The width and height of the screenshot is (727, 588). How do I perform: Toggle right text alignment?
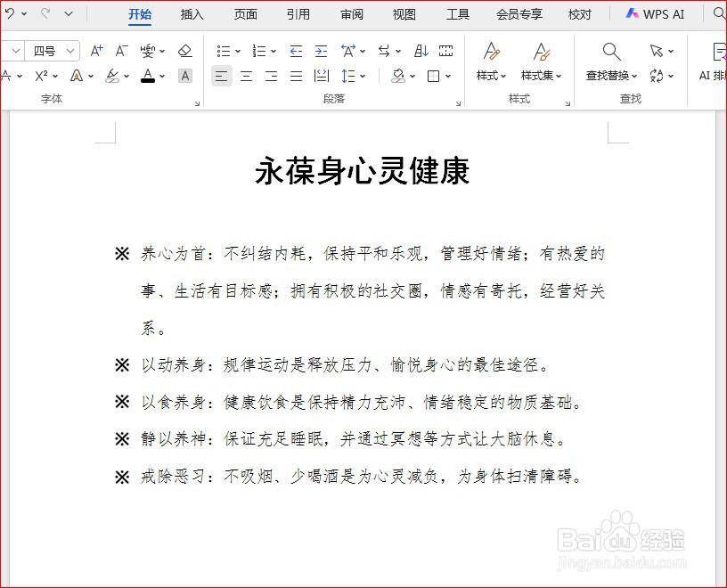(x=271, y=76)
